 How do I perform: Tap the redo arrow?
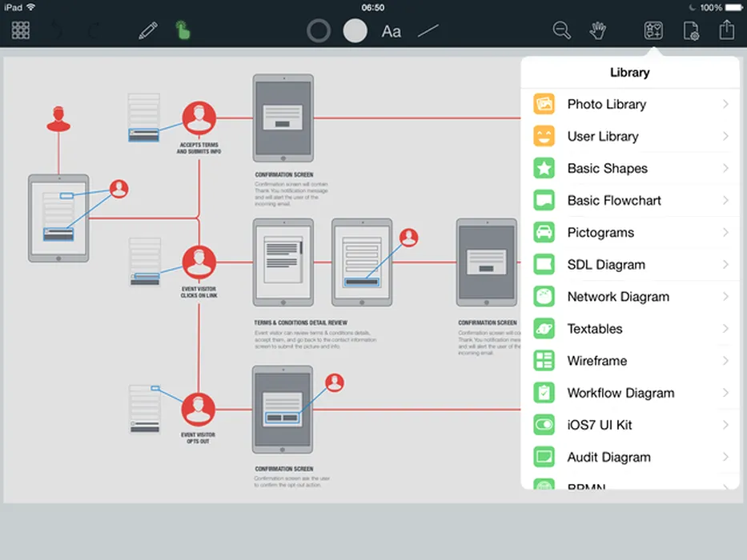point(94,31)
